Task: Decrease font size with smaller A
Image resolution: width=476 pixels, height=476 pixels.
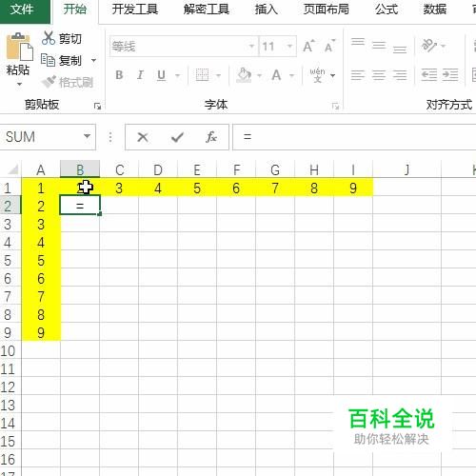Action: tap(329, 47)
